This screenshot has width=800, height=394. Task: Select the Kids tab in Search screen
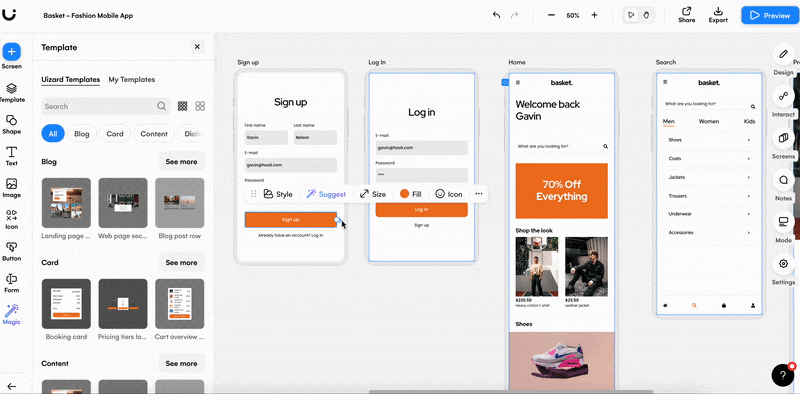pos(749,121)
